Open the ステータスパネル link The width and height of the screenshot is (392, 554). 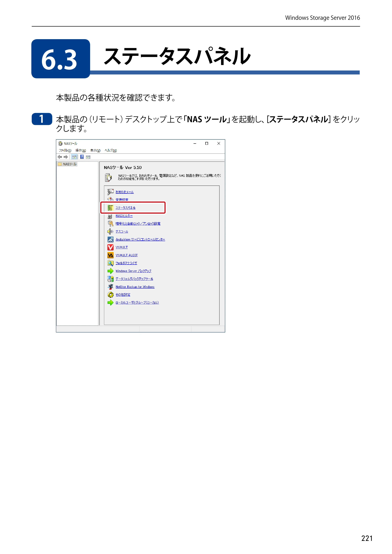(x=126, y=208)
